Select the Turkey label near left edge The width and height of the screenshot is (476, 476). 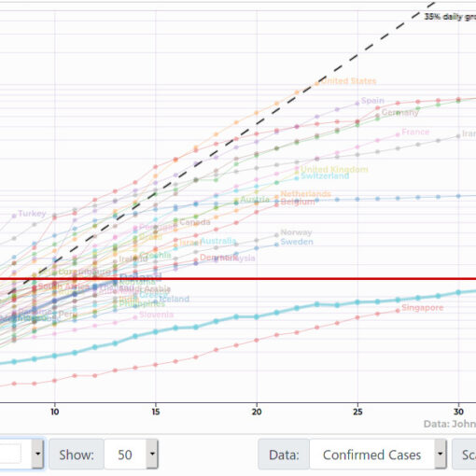32,214
